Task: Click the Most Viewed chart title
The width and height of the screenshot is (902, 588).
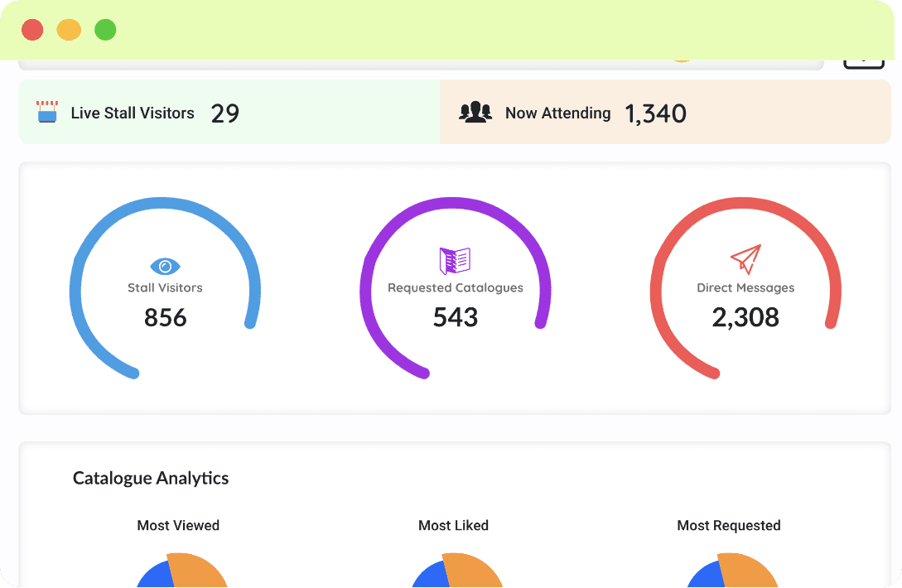Action: [178, 525]
